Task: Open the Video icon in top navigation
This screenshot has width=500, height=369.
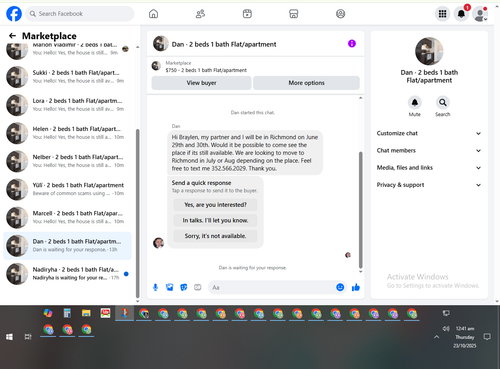Action: (247, 14)
